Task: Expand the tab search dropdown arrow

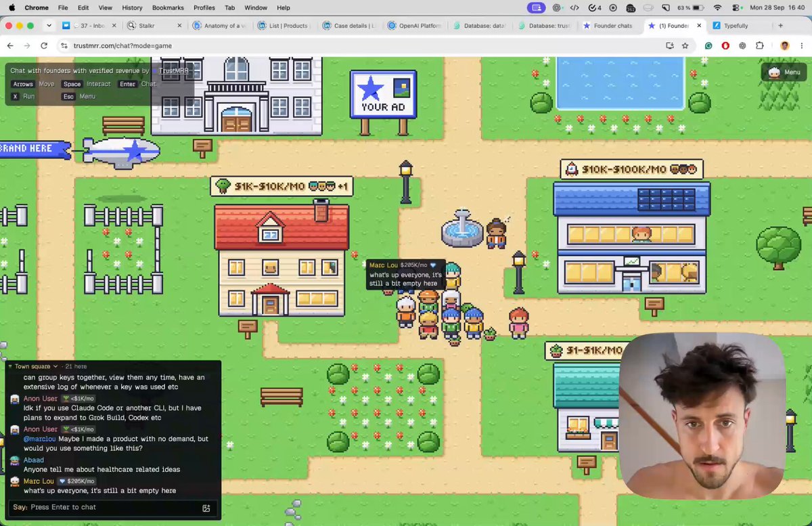Action: (49, 26)
